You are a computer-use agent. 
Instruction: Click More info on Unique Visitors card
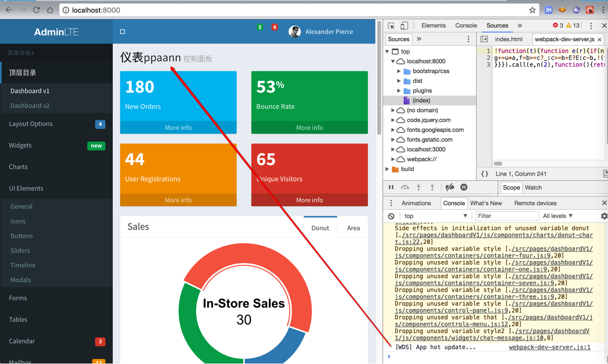point(309,200)
